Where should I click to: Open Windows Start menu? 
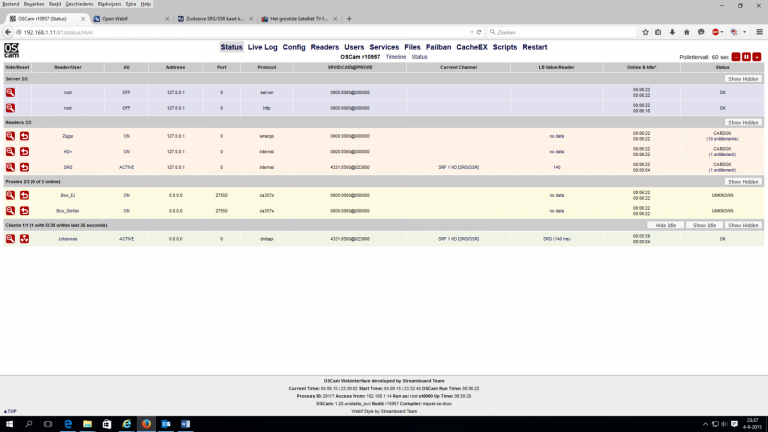pos(9,424)
